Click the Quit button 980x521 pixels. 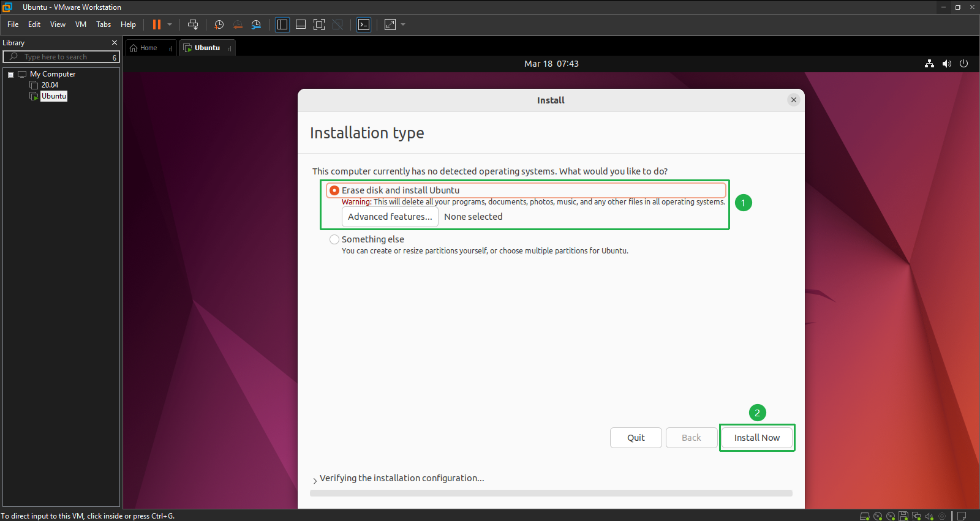(x=636, y=438)
